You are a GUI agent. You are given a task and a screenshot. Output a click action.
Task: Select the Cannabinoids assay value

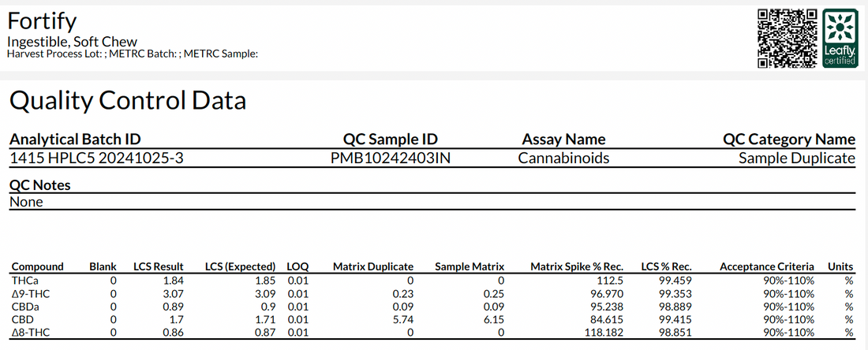point(563,158)
